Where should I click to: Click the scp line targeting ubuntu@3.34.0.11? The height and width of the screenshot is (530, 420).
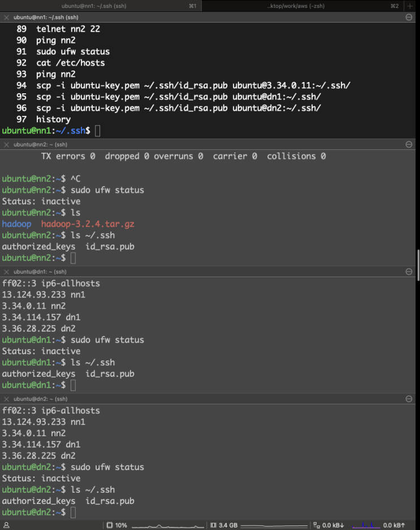coord(184,85)
